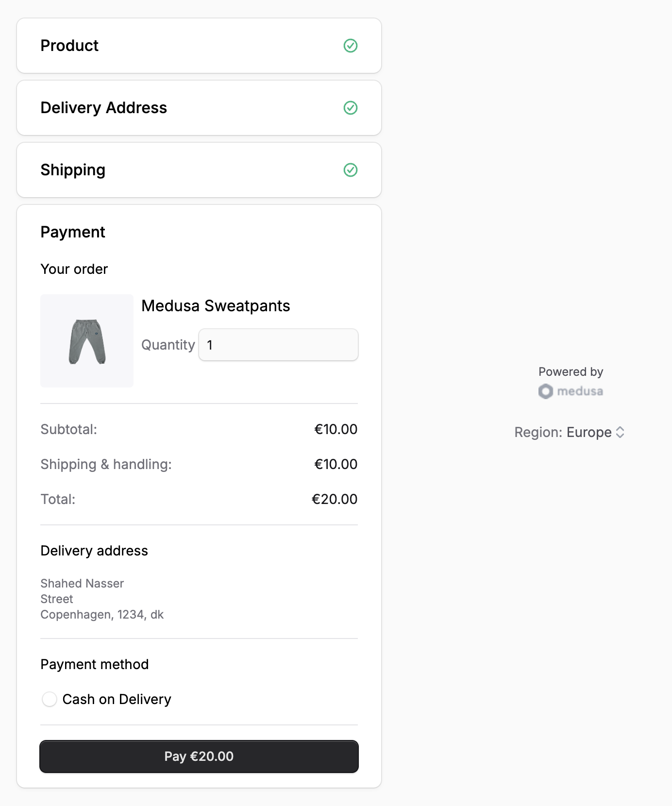Select the Cash on Delivery payment option
The width and height of the screenshot is (672, 806).
tap(49, 699)
